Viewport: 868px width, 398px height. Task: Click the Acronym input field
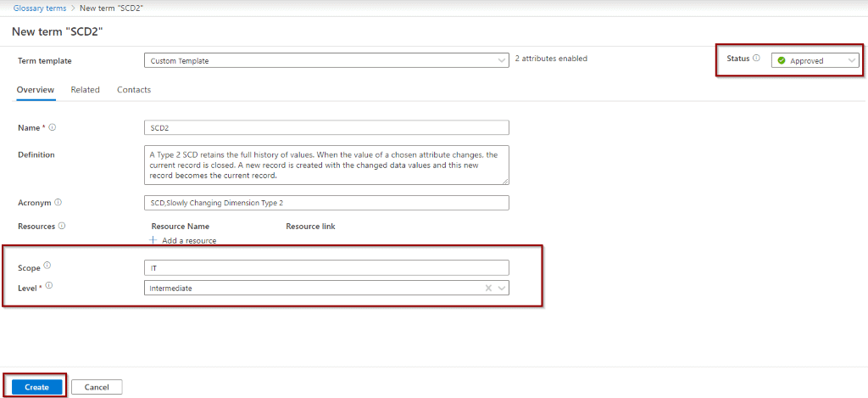326,203
